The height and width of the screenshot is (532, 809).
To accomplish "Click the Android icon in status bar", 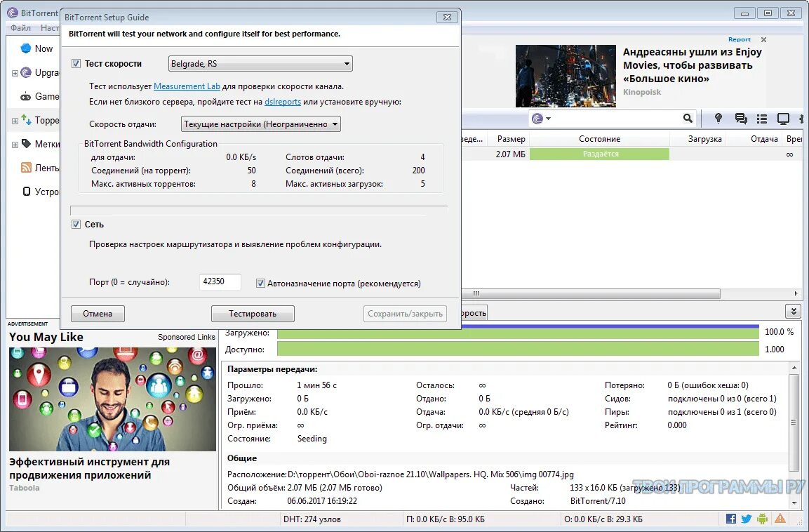I will 763,519.
